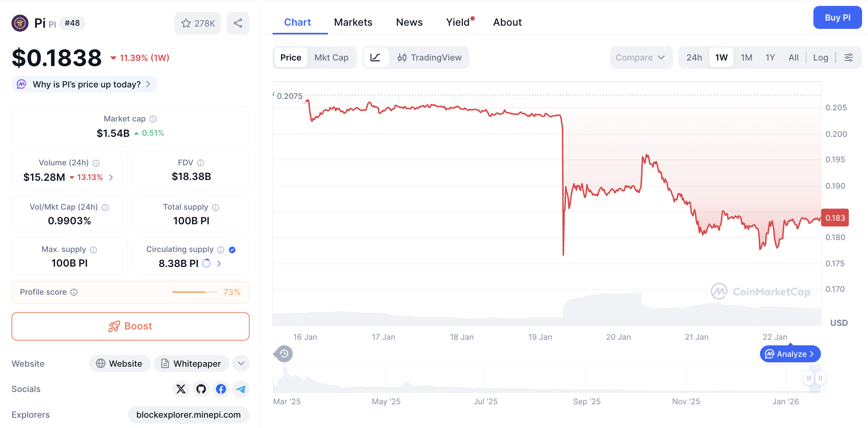This screenshot has width=868, height=428.
Task: Switch chart to Mkt Cap view
Action: (332, 57)
